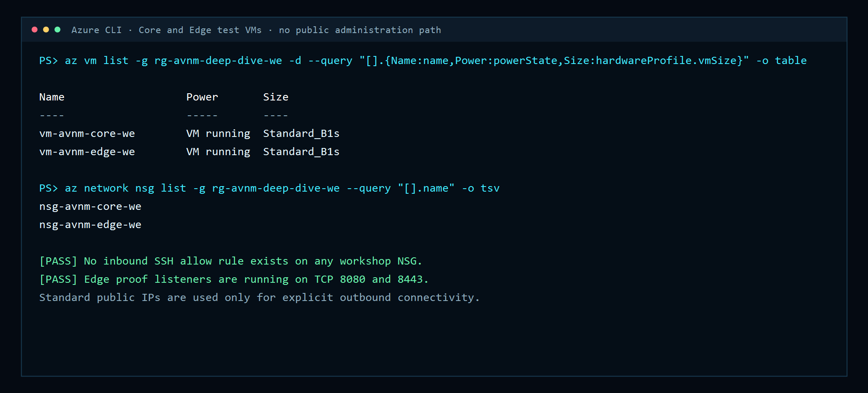
Task: Click the 'Standard public IPs' note line
Action: point(259,298)
